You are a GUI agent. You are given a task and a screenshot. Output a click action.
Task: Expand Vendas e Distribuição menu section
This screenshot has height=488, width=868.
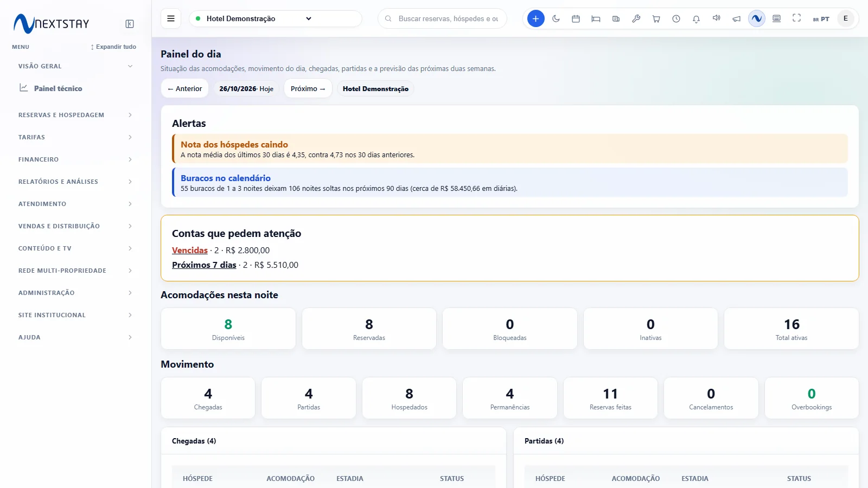coord(75,226)
